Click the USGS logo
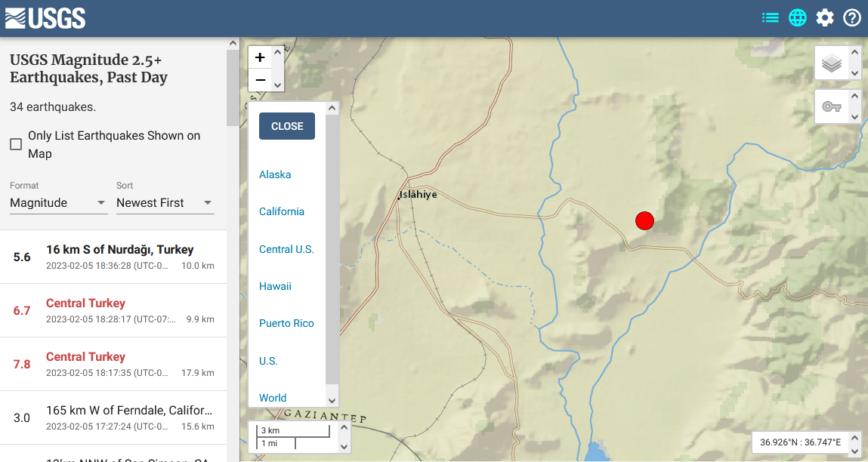This screenshot has width=868, height=462. 45,18
